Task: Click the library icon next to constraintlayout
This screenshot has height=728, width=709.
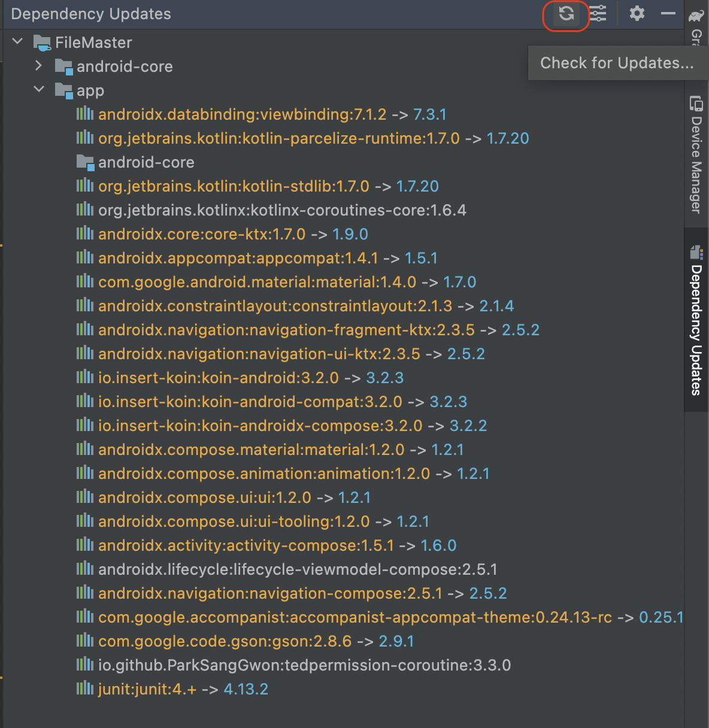Action: [x=85, y=305]
